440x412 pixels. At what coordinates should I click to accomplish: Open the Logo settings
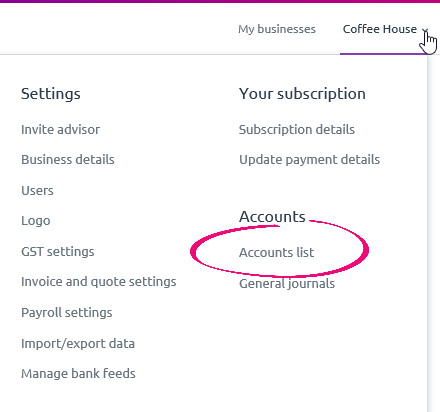(36, 221)
